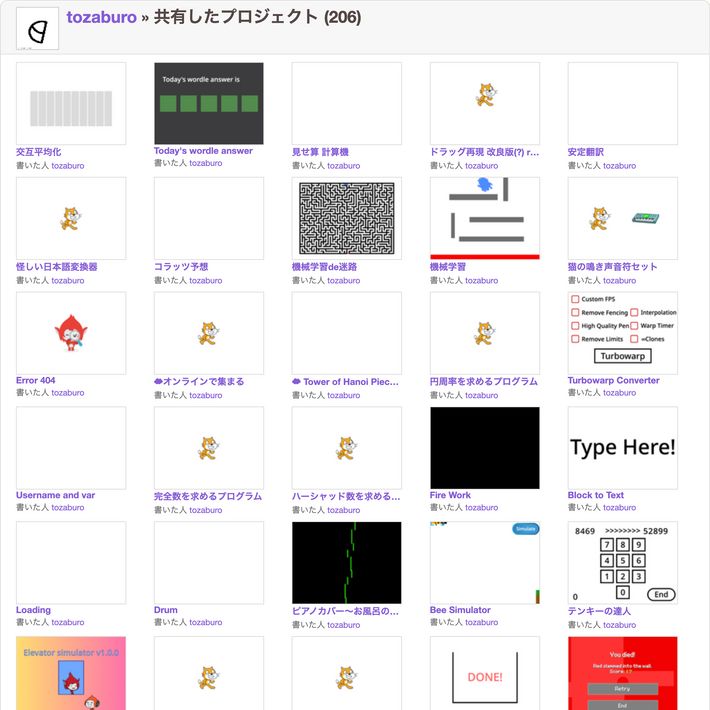Click author tozaburo under Drum

206,622
